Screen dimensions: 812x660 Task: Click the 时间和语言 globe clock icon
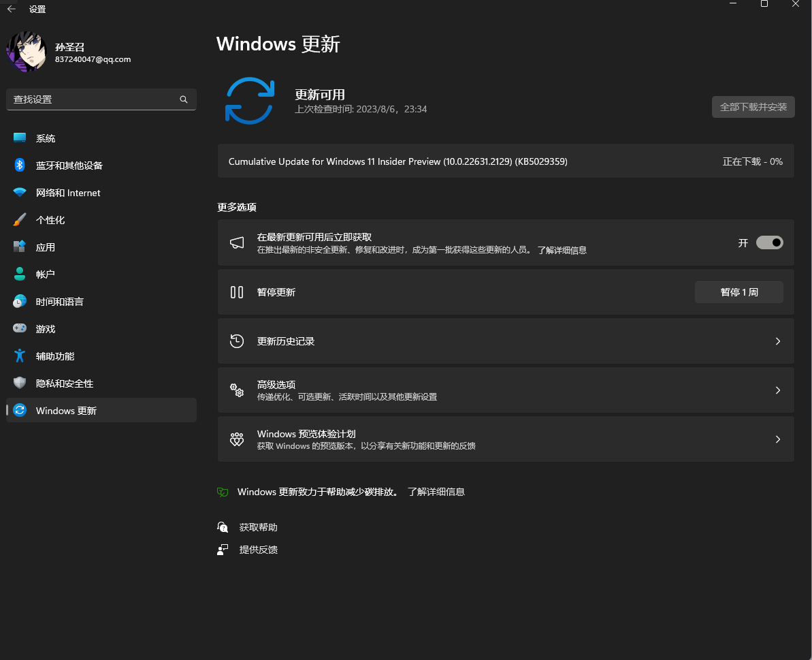(x=20, y=301)
